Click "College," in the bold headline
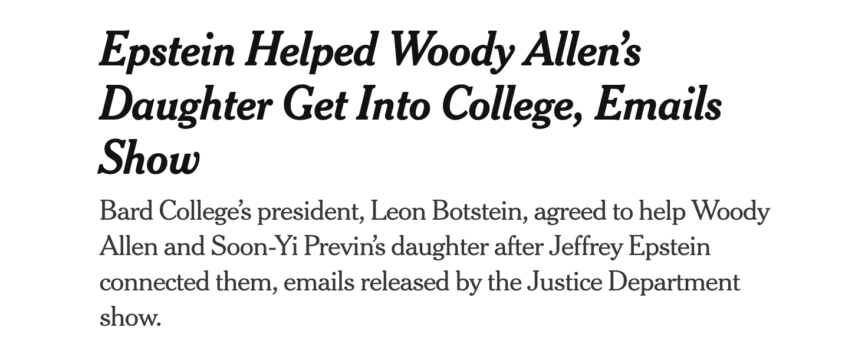Image resolution: width=868 pixels, height=357 pixels. 512,105
